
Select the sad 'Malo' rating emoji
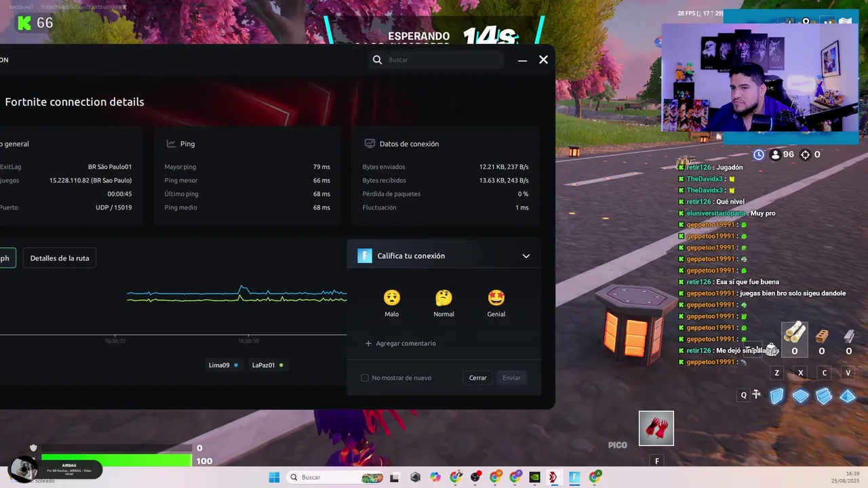(x=392, y=298)
